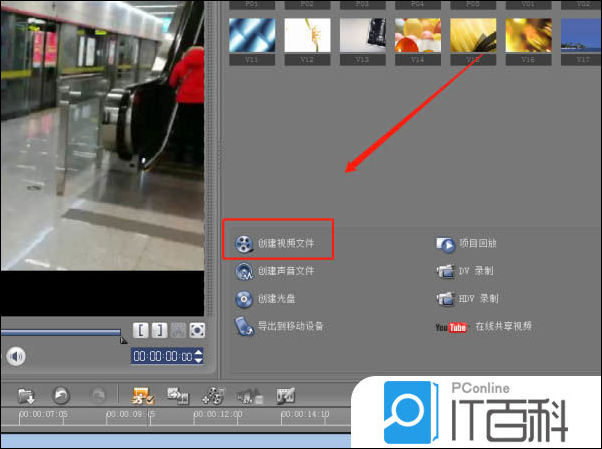The height and width of the screenshot is (449, 602).
Task: Click the light blue timeline video track clip
Action: tap(175, 441)
